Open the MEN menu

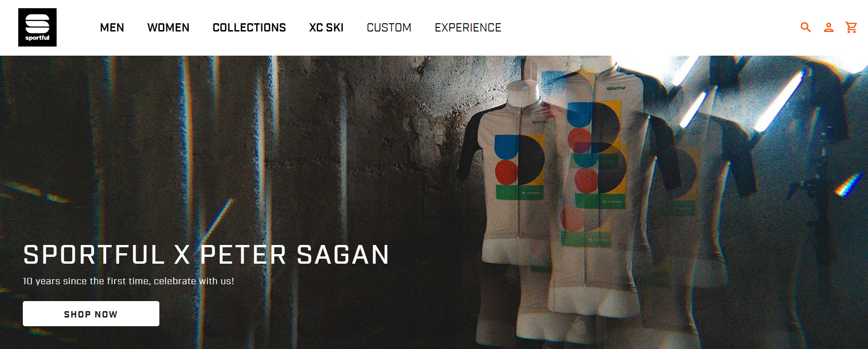(x=112, y=28)
